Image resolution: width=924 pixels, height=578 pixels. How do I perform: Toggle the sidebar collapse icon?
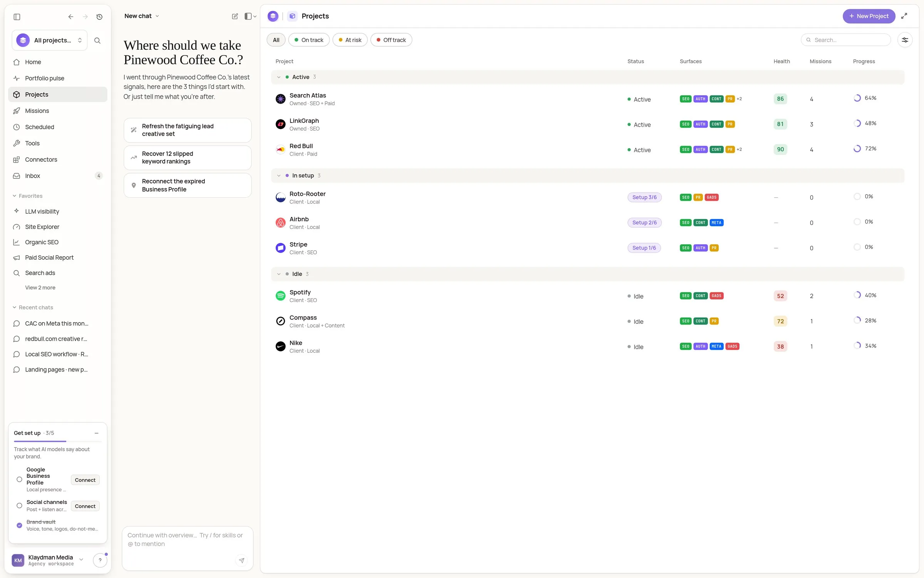[17, 17]
